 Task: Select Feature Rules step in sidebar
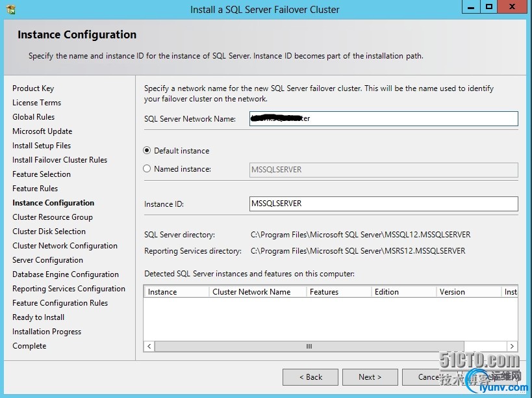[35, 188]
